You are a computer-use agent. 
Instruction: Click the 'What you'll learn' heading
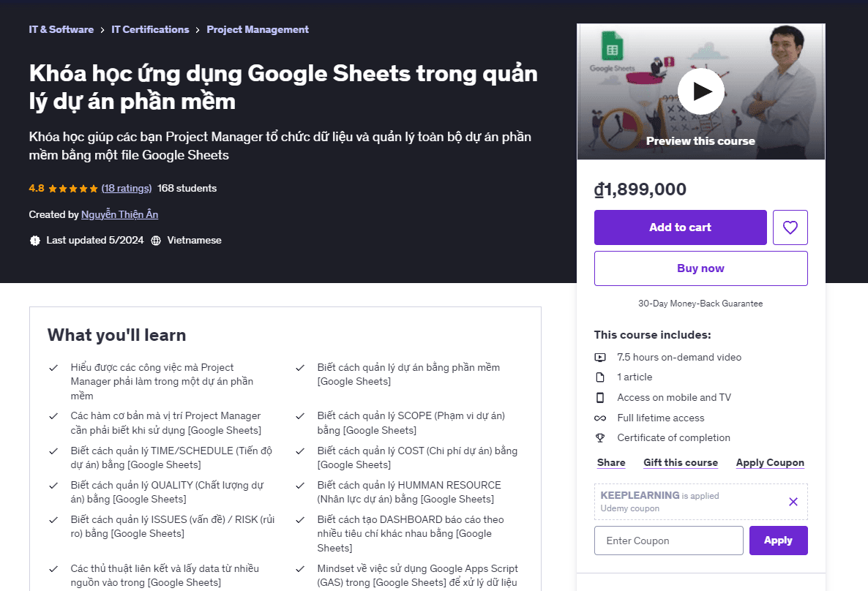click(x=117, y=335)
